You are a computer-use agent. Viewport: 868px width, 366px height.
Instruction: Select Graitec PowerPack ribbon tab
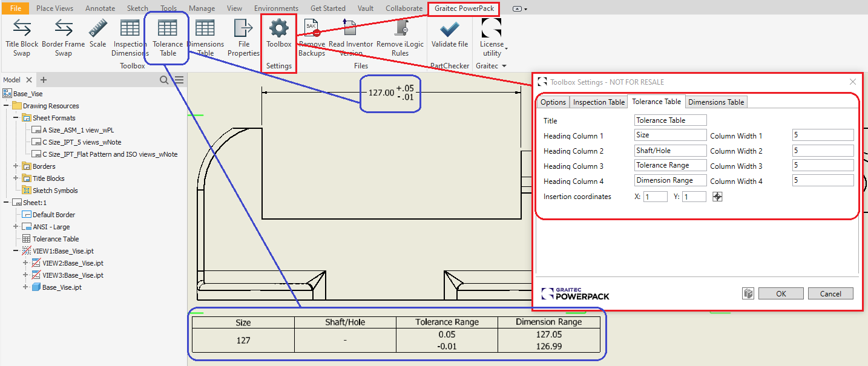coord(464,8)
